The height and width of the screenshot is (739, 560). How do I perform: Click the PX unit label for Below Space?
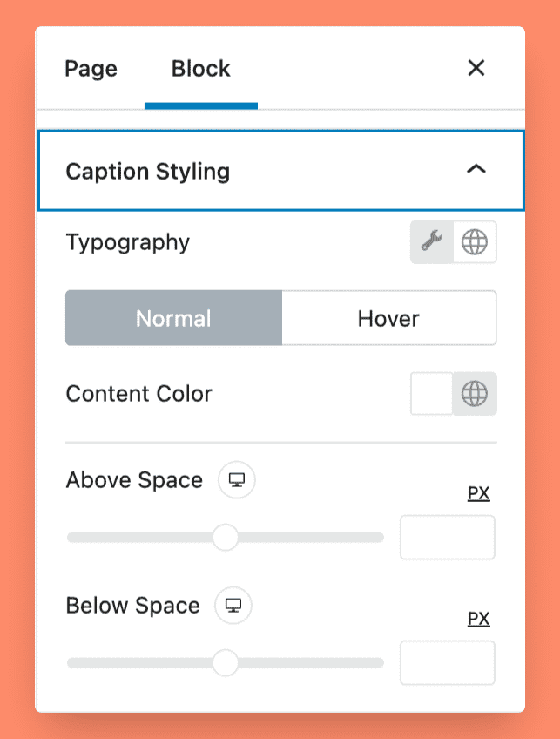(x=478, y=619)
